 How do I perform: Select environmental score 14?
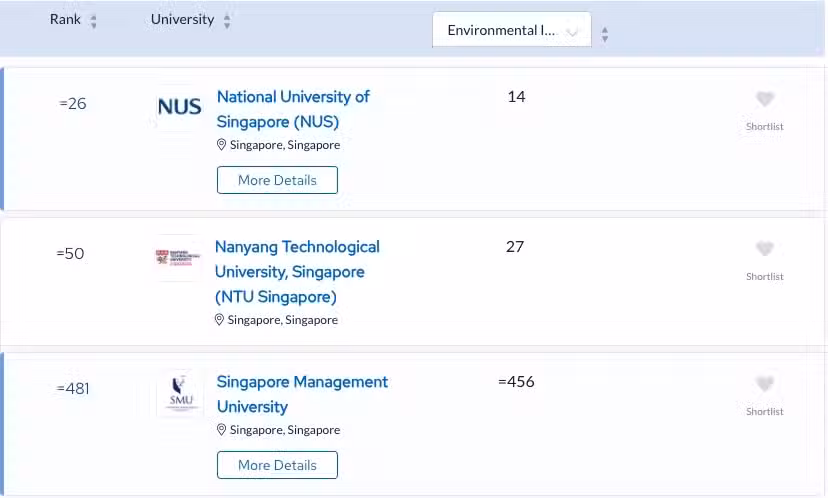click(516, 97)
